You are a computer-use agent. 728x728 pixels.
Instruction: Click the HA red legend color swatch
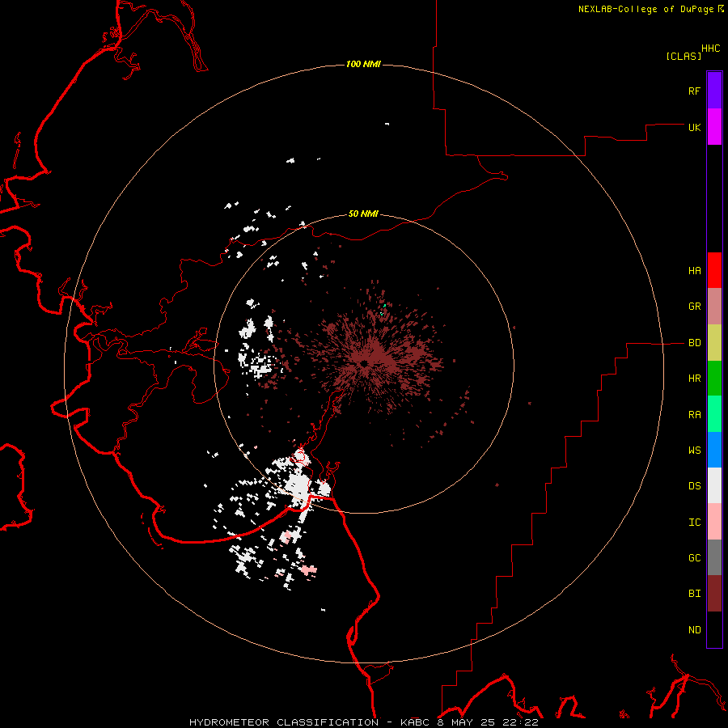pos(714,270)
